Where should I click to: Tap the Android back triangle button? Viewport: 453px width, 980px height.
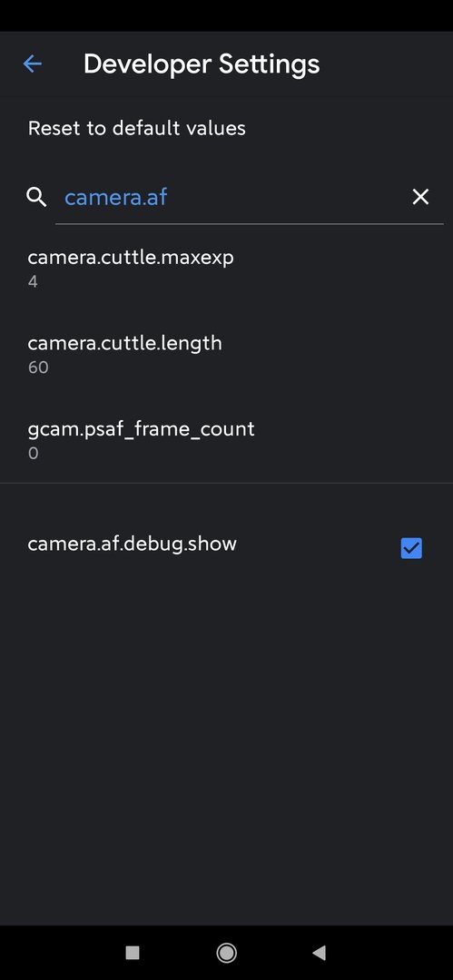320,952
